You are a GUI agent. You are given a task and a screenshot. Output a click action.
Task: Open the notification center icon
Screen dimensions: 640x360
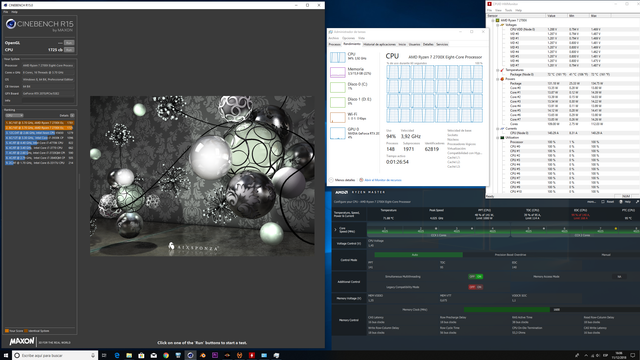click(633, 356)
